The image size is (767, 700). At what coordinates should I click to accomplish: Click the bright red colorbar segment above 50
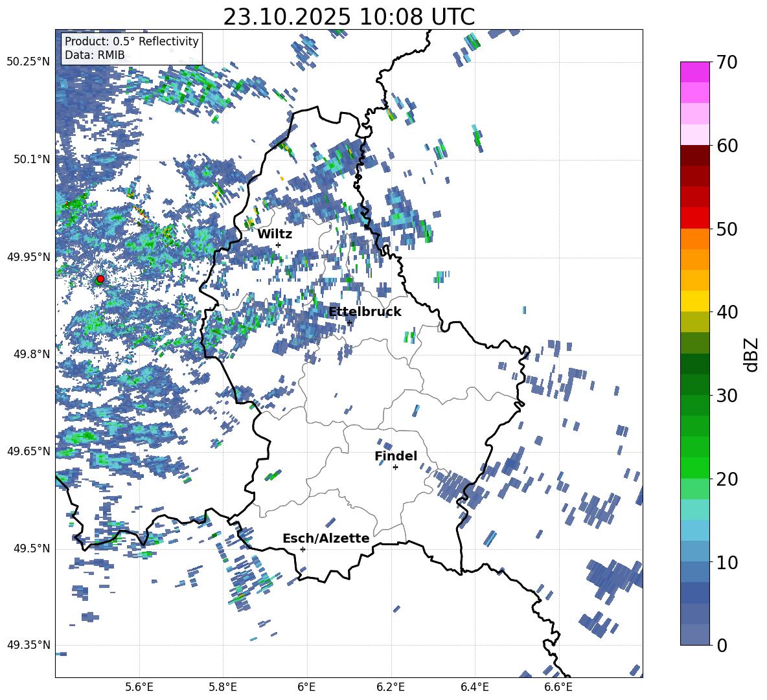[x=695, y=218]
